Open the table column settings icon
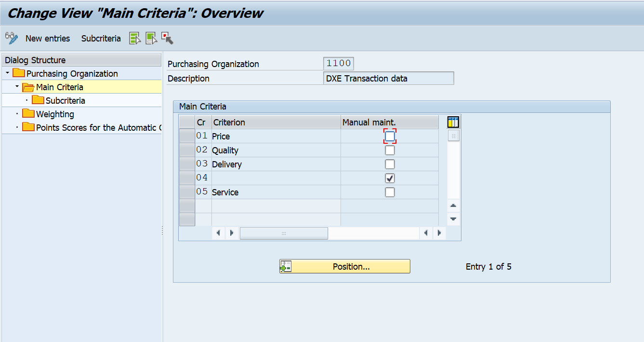The width and height of the screenshot is (644, 342). pos(453,122)
